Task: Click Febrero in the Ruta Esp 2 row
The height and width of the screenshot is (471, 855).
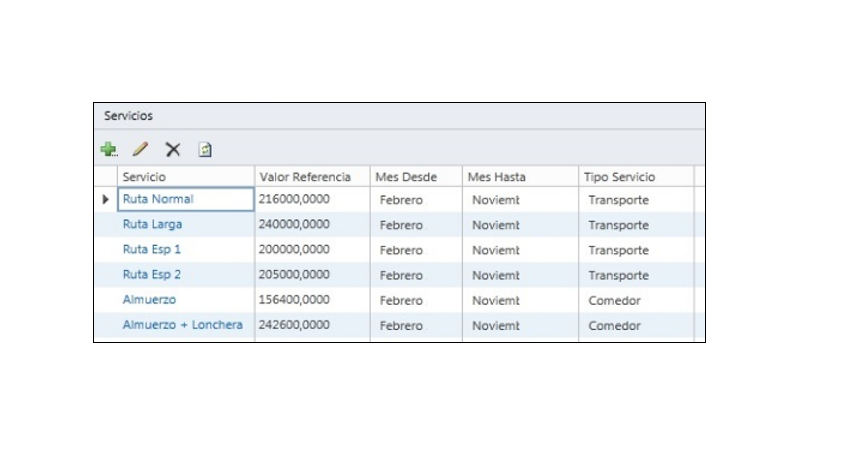Action: (x=401, y=275)
